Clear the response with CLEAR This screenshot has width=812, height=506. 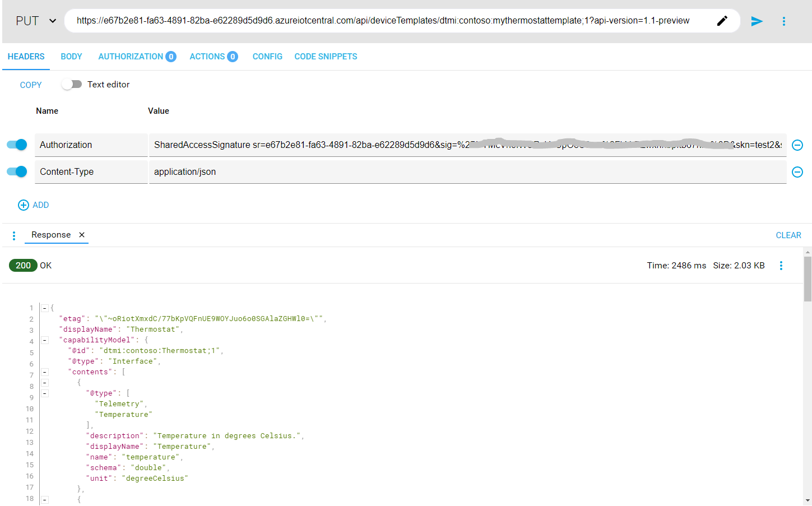point(788,235)
